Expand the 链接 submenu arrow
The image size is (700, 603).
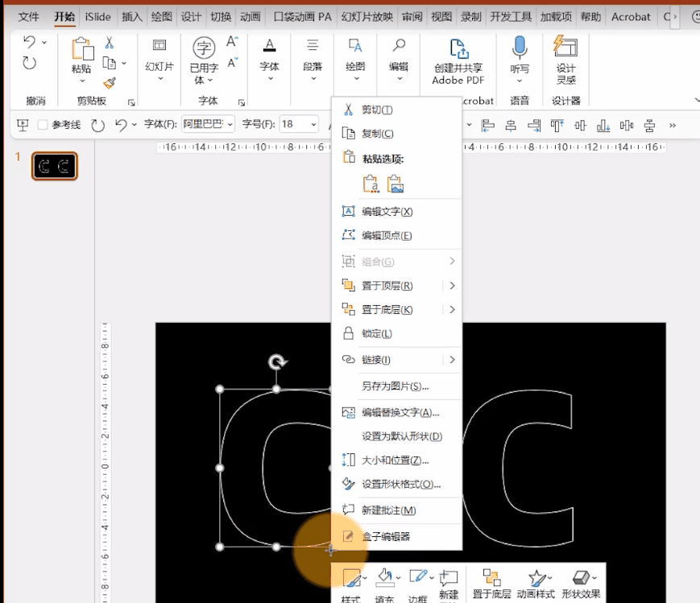tap(452, 359)
